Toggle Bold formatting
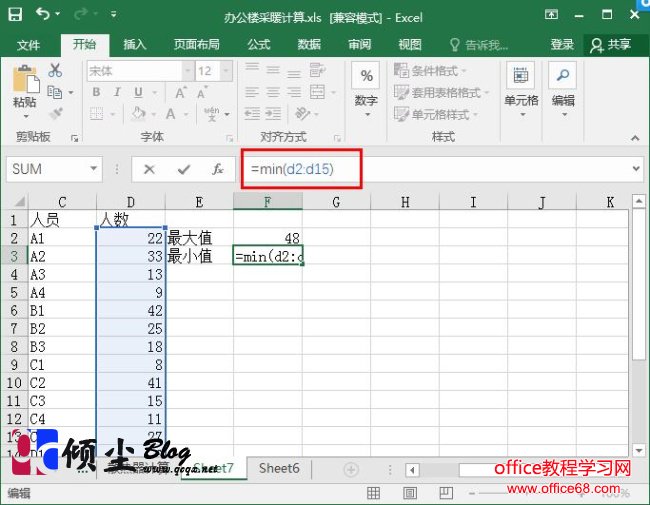The width and height of the screenshot is (650, 505). [96, 92]
